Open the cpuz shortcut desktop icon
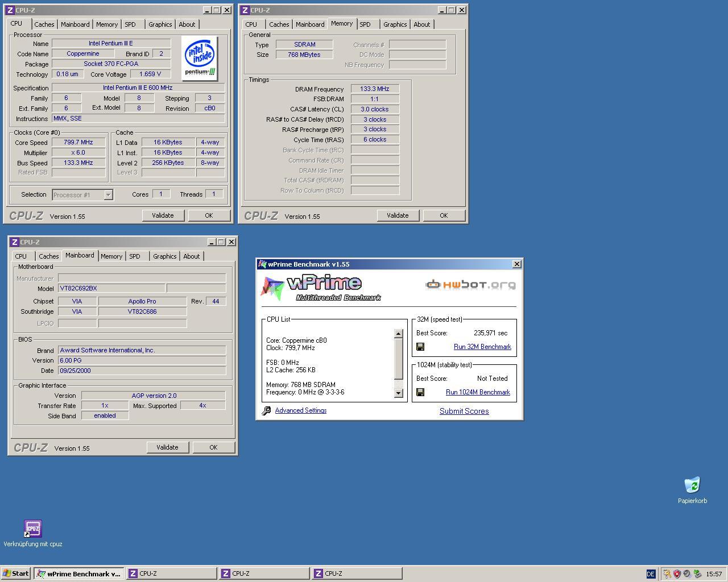This screenshot has height=582, width=728. [x=33, y=528]
